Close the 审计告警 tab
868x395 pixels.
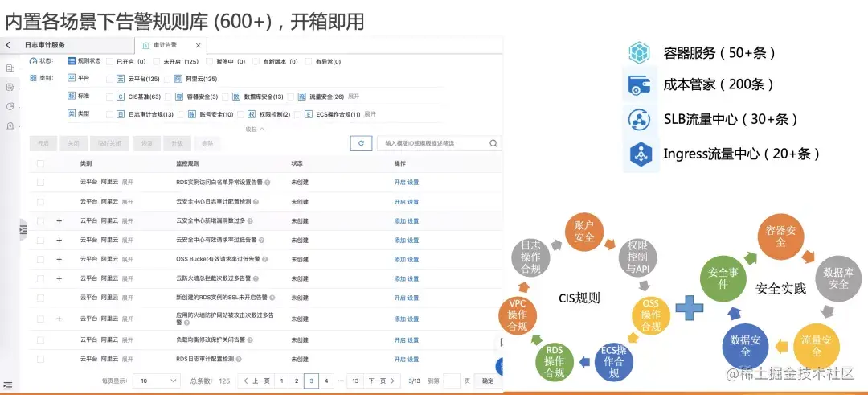[x=199, y=45]
